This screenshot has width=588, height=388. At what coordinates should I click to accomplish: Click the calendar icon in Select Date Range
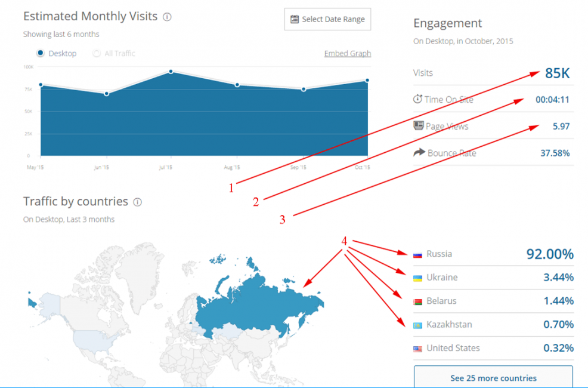point(295,19)
